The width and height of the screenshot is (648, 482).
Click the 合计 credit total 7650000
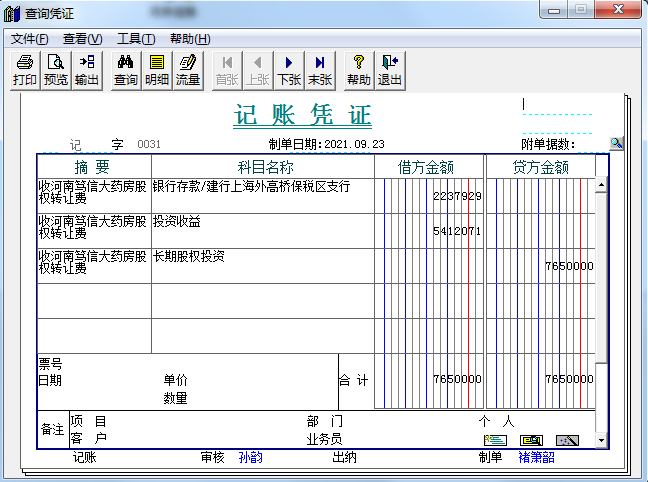(569, 379)
